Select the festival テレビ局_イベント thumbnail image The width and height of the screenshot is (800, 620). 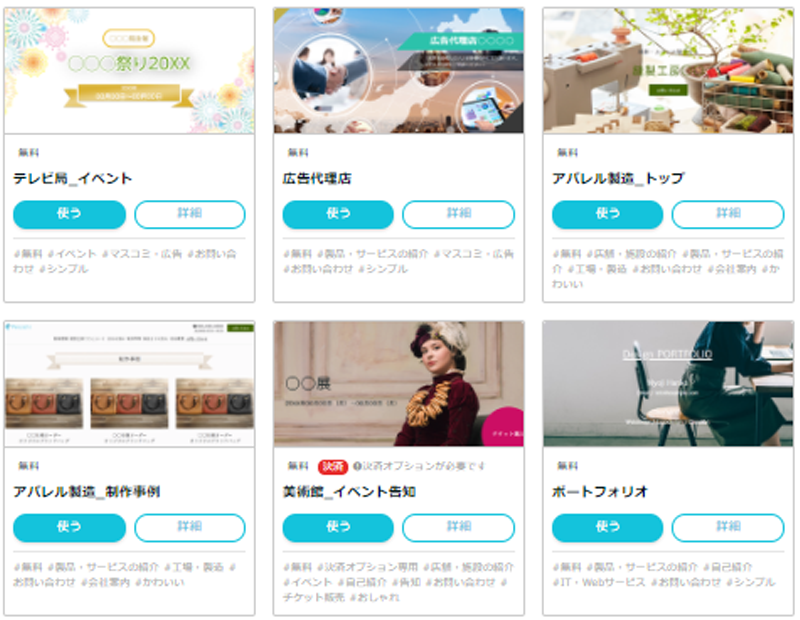[x=130, y=71]
